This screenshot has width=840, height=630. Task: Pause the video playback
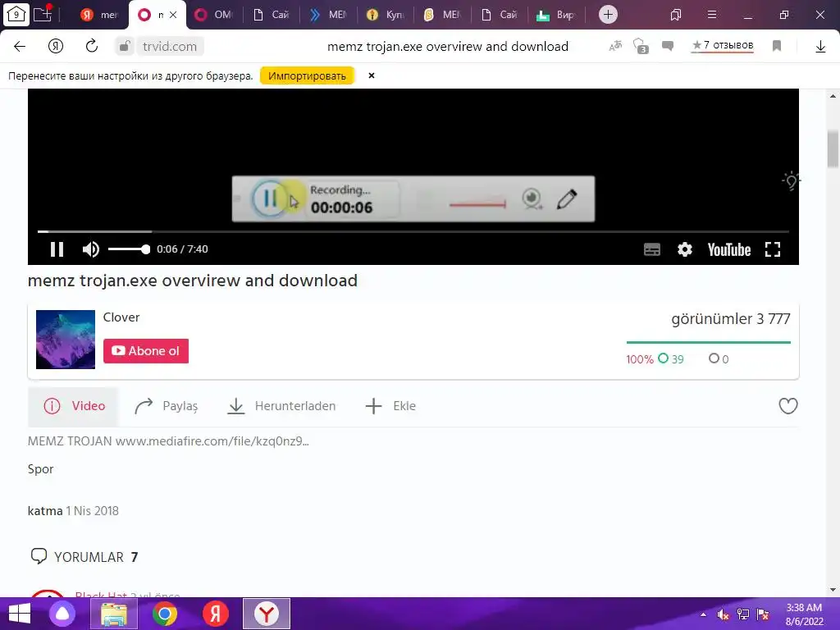[57, 249]
